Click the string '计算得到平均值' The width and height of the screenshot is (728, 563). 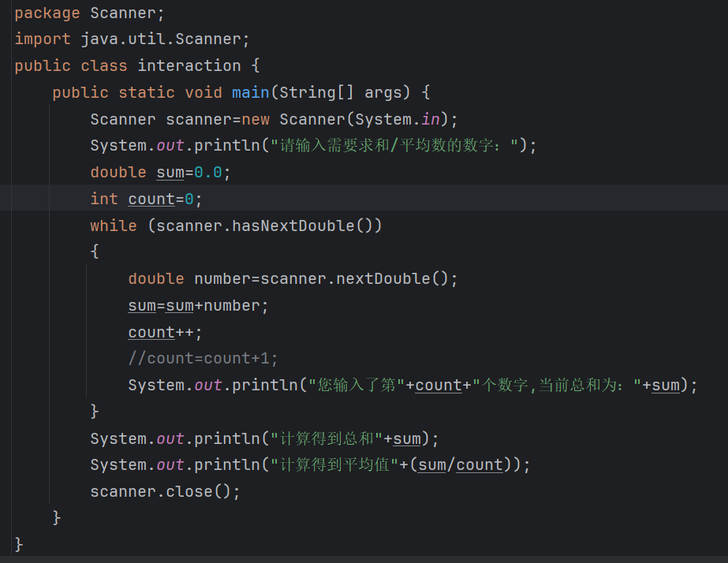(334, 464)
